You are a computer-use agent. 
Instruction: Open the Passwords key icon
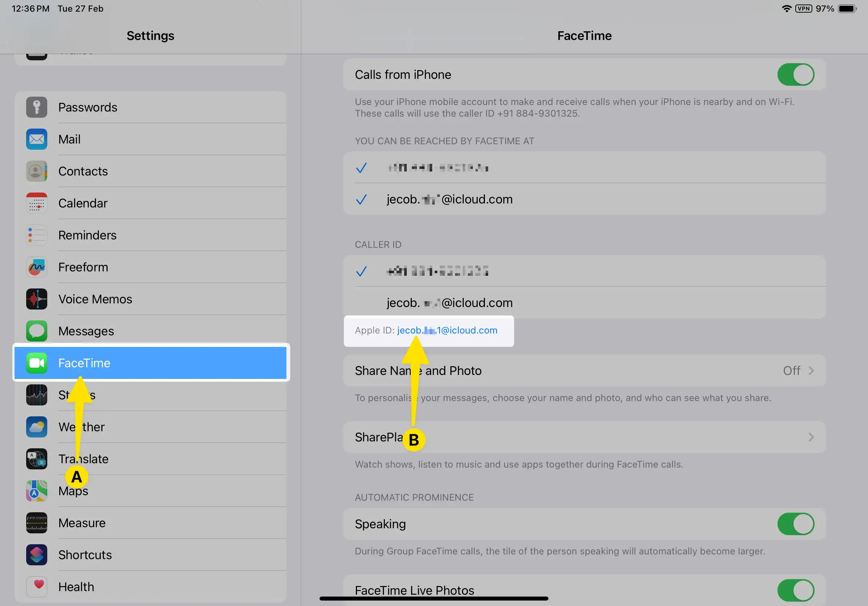coord(37,107)
